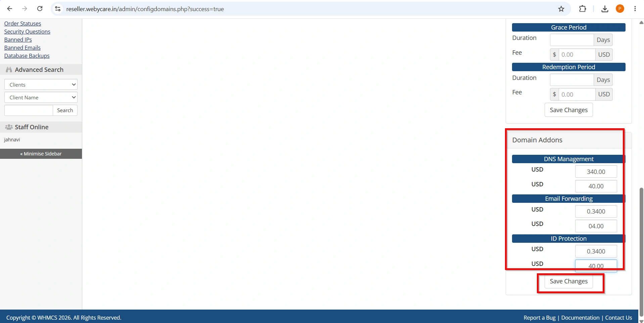Bookmark this page with the star icon
Viewport: 644px width, 323px height.
point(561,9)
